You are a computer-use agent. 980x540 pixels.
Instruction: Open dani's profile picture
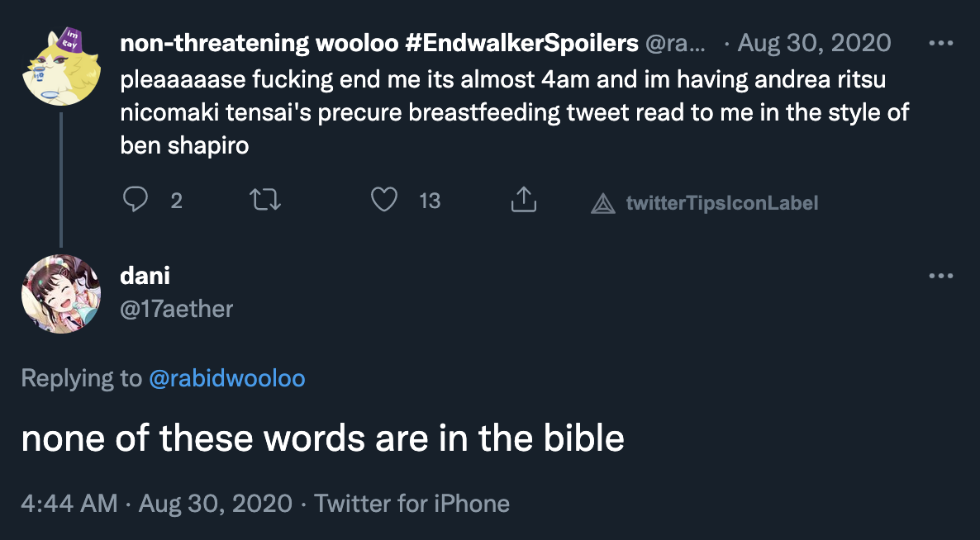(61, 294)
